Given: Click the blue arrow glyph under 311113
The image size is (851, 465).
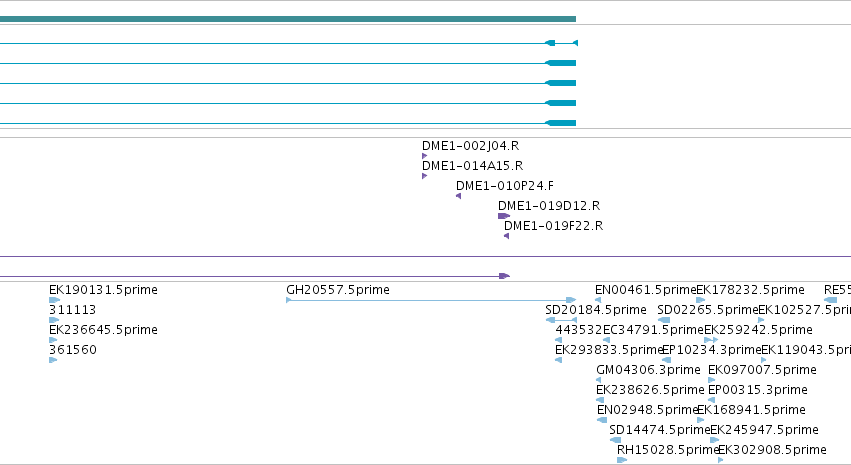Looking at the screenshot, I should point(53,320).
